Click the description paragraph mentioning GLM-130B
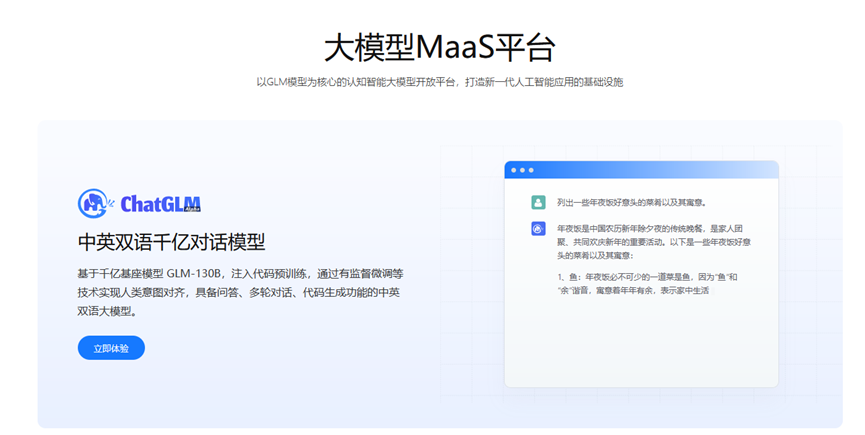This screenshot has height=435, width=865. pos(241,292)
